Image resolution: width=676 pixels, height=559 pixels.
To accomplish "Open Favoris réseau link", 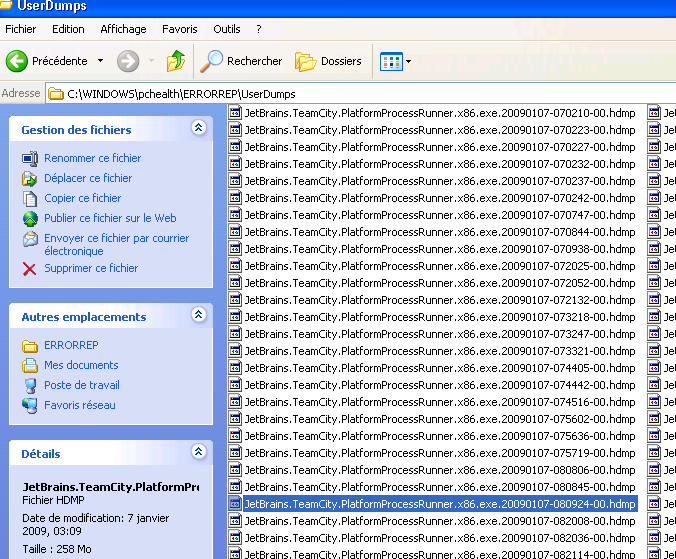I will tap(80, 405).
